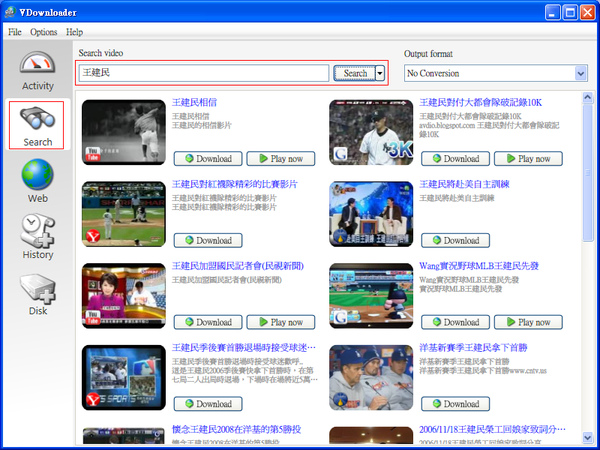
Task: Play now the 王建民相信 video
Action: coord(281,158)
